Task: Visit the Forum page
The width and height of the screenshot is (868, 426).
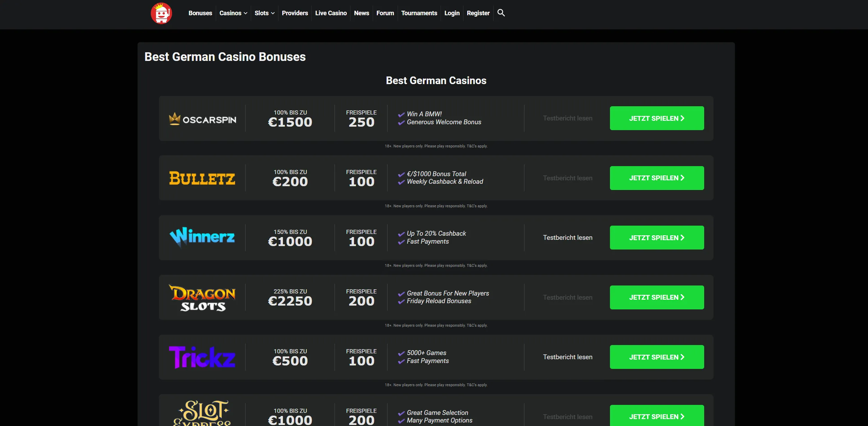Action: pos(385,13)
